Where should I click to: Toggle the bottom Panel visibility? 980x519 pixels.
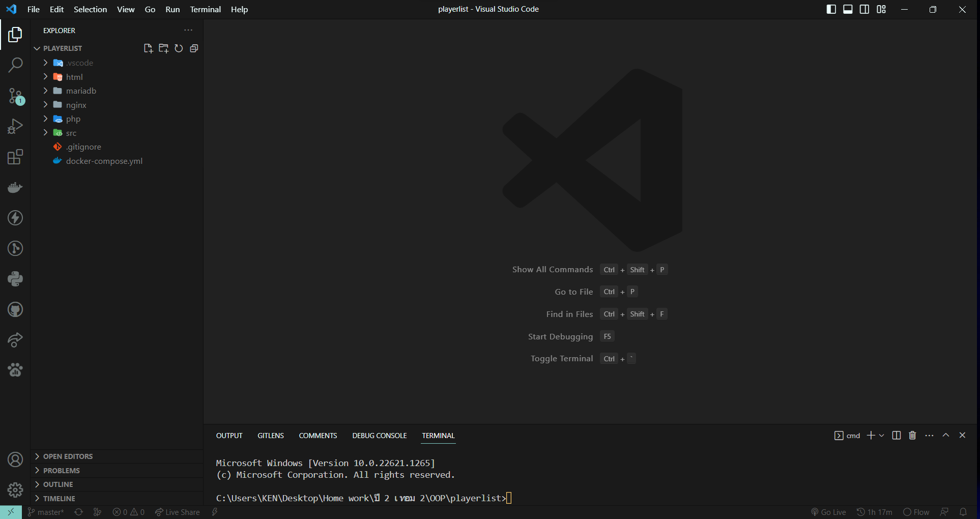click(847, 9)
